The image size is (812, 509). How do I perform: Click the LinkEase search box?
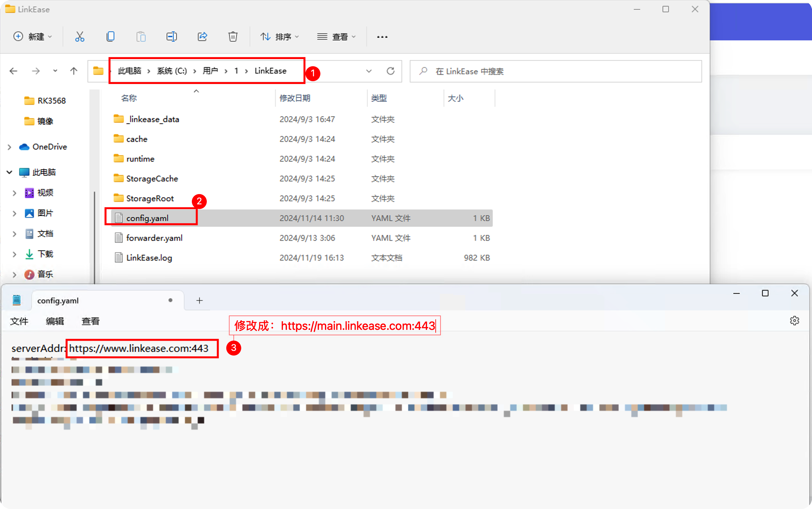pos(556,71)
